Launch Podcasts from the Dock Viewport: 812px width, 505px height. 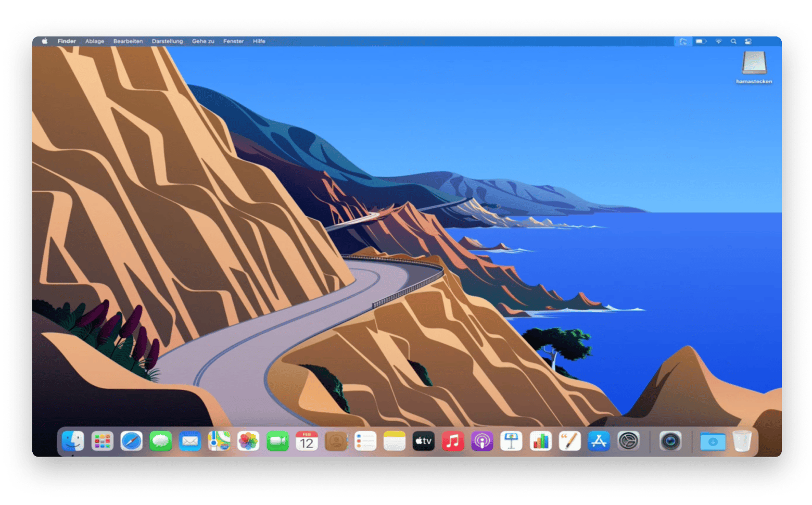482,441
